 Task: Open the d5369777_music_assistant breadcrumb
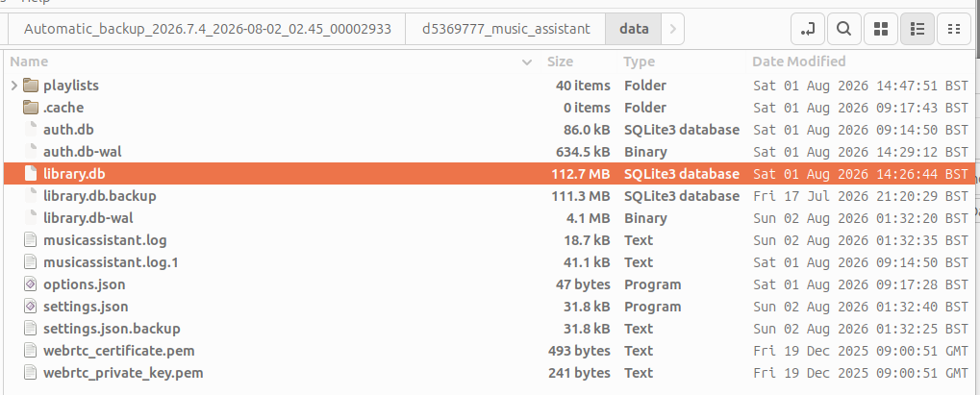[x=506, y=29]
